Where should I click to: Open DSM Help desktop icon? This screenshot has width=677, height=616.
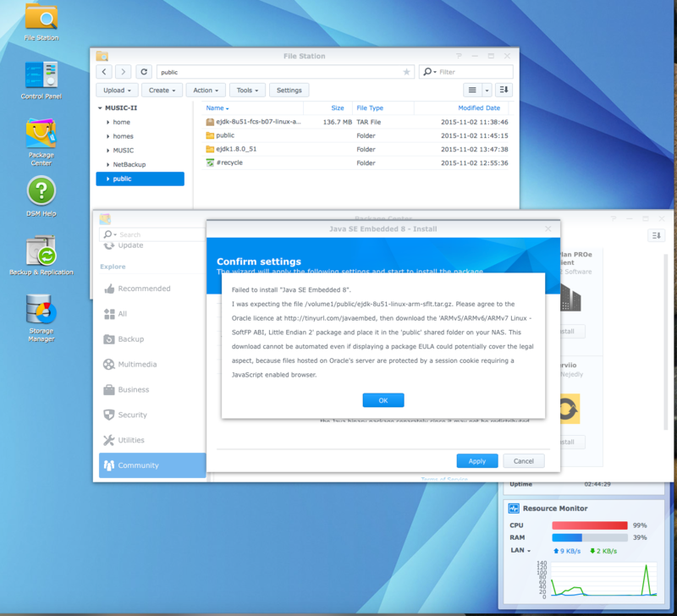tap(41, 196)
